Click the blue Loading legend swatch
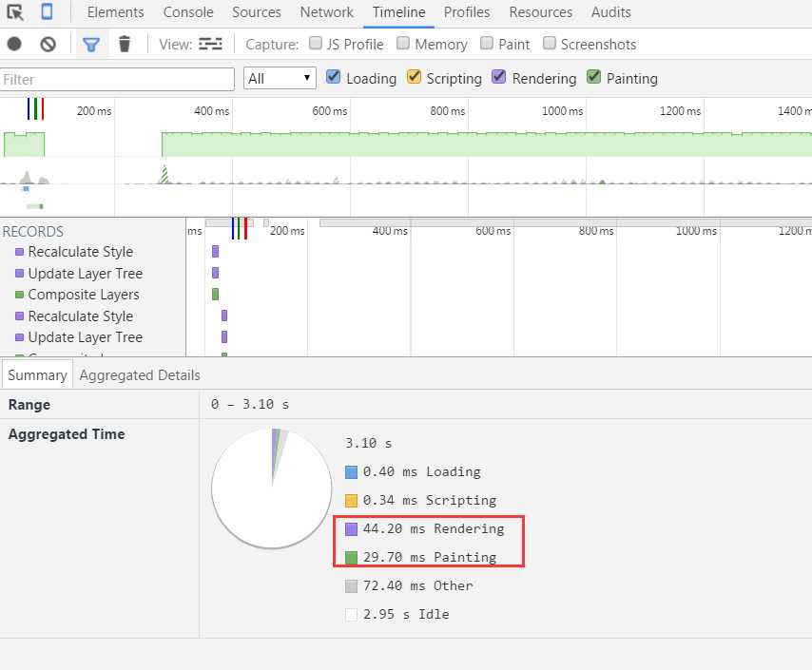This screenshot has width=812, height=670. (x=351, y=472)
